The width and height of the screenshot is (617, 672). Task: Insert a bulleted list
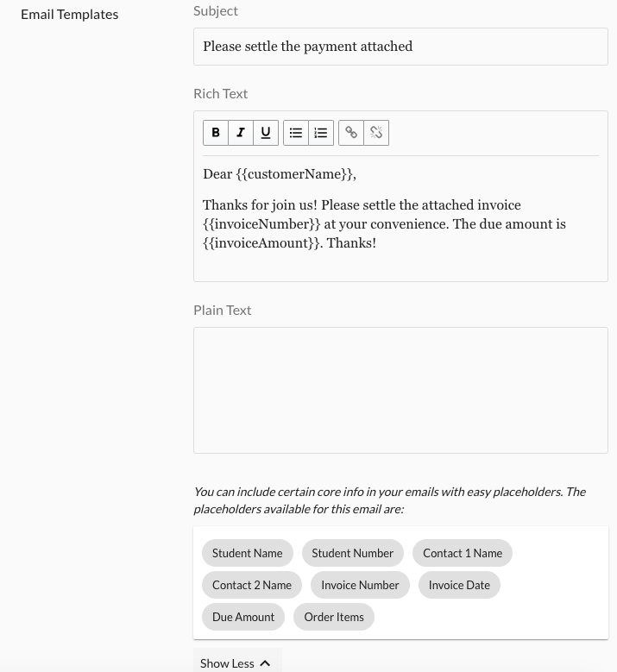296,133
